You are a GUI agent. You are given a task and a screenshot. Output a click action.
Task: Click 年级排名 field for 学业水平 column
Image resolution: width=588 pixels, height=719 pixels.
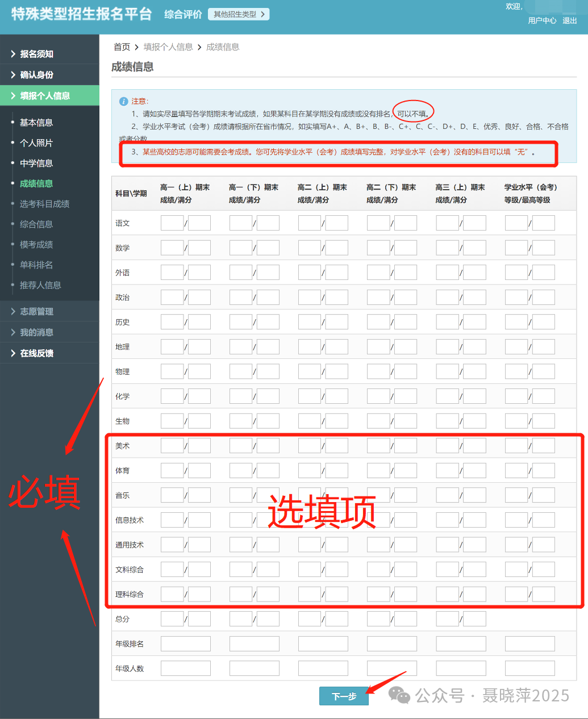click(x=530, y=643)
